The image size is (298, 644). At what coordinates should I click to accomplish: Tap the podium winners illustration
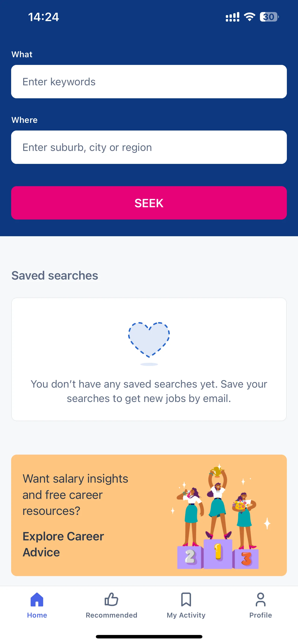(220, 516)
